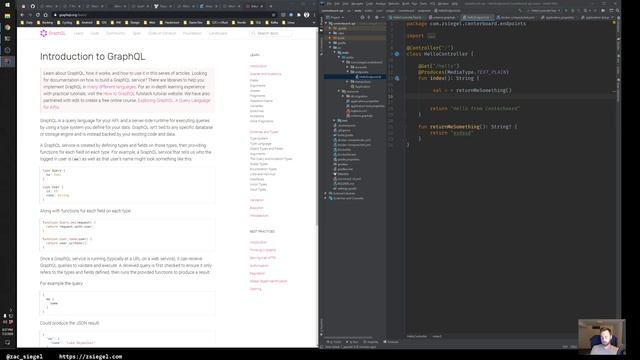Click the gutter icon beside class HelloController
Screen dimensions: 640x360
[397, 54]
